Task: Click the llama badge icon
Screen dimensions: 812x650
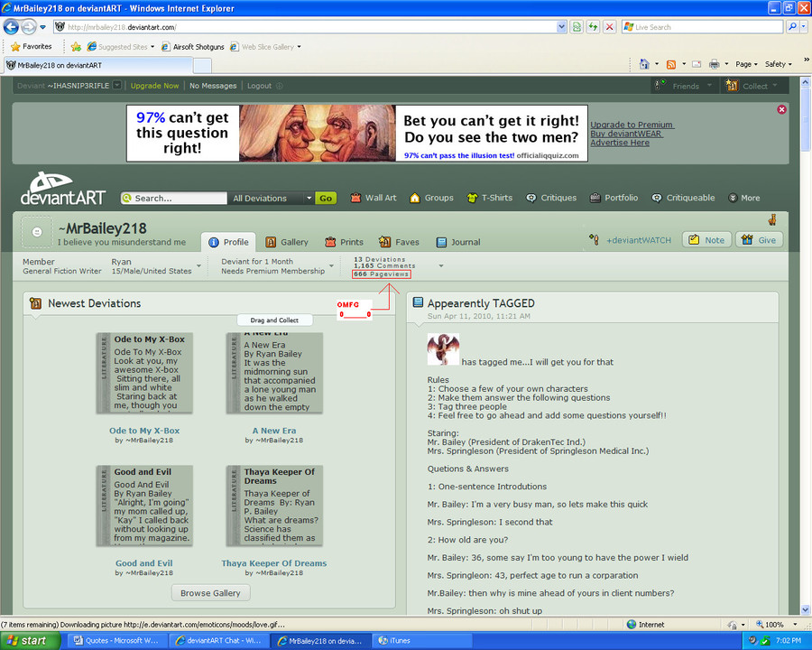Action: pyautogui.click(x=772, y=219)
